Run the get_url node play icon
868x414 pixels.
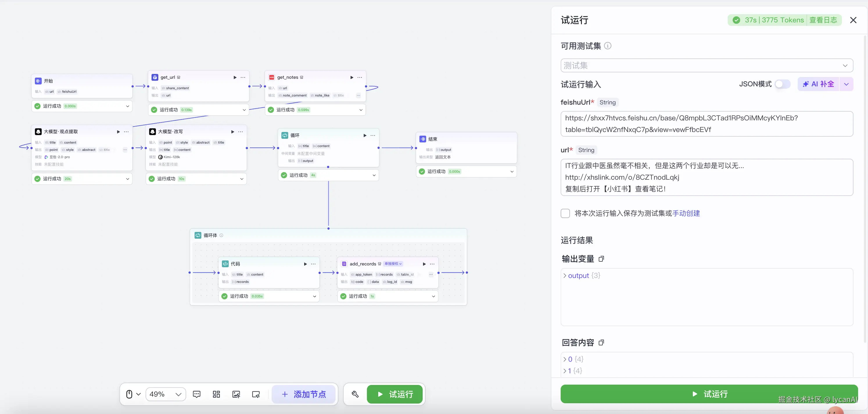coord(235,78)
